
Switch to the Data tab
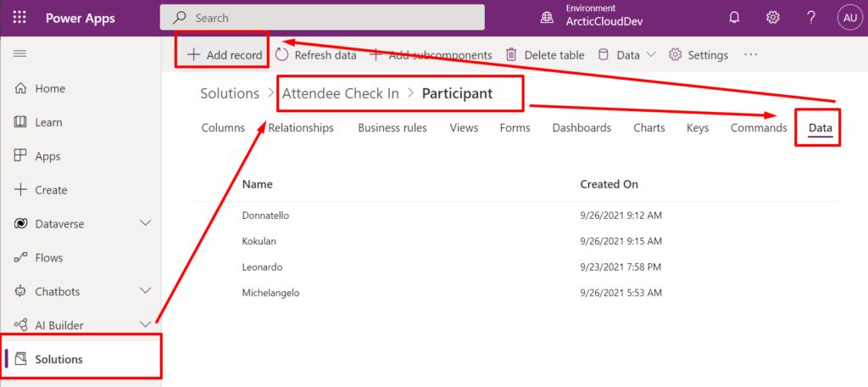pyautogui.click(x=821, y=129)
